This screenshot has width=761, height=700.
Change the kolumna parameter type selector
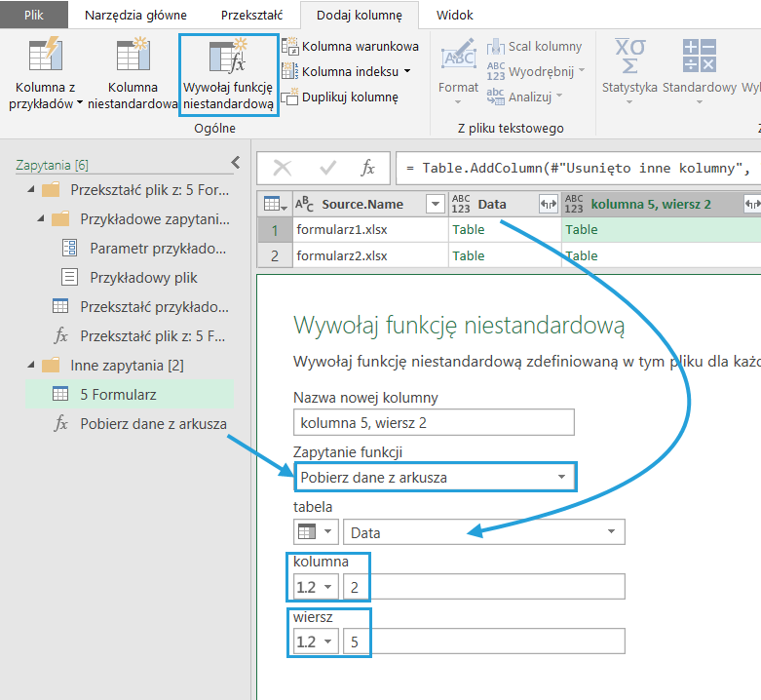tap(316, 586)
